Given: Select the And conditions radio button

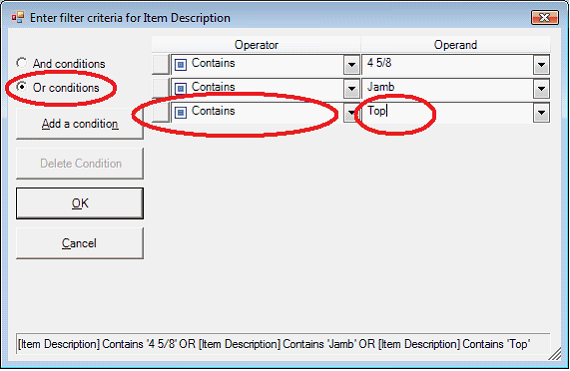Looking at the screenshot, I should [x=22, y=63].
